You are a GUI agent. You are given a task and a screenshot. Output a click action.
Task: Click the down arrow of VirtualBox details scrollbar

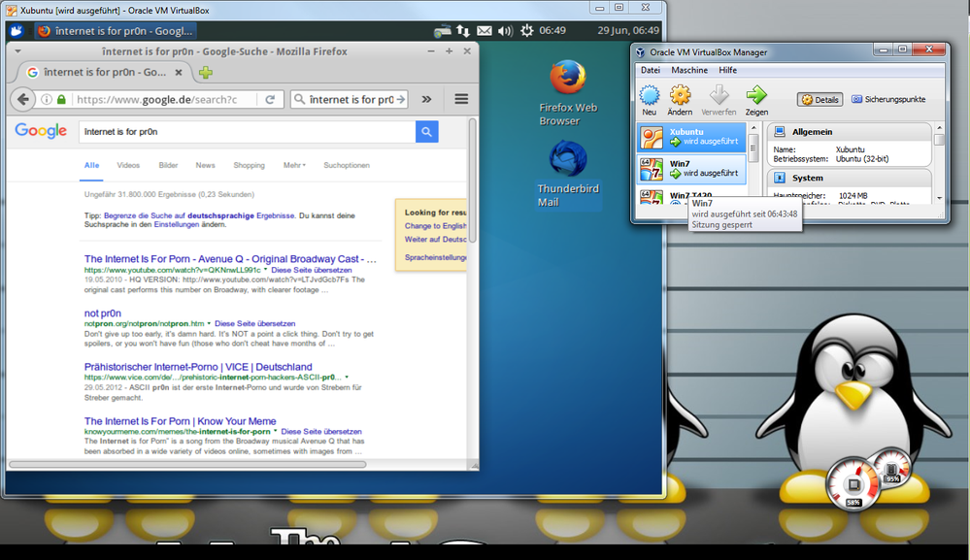pyautogui.click(x=939, y=198)
